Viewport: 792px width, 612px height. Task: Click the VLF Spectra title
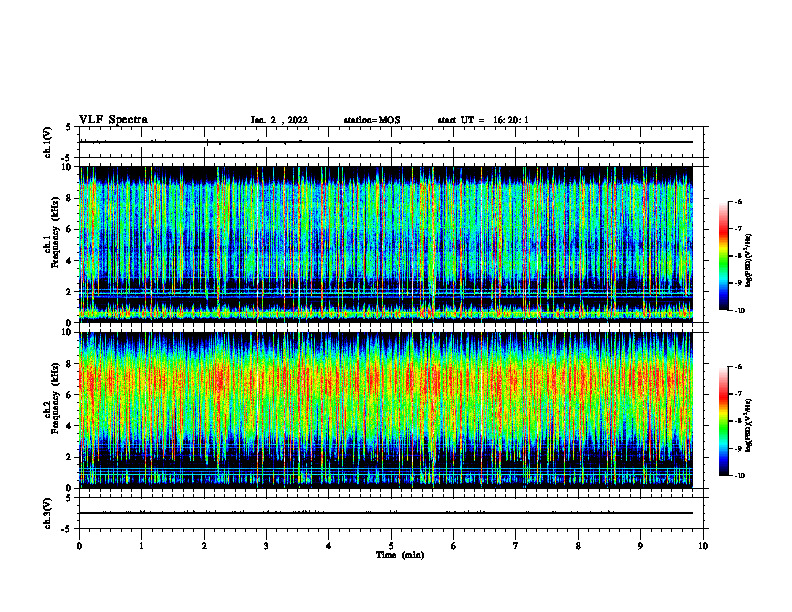[x=113, y=120]
